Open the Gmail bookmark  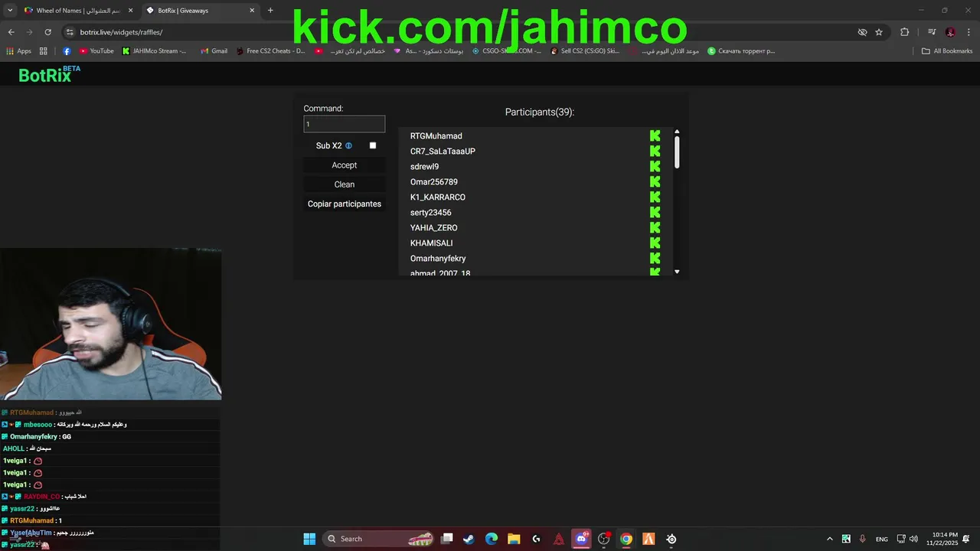tap(214, 51)
